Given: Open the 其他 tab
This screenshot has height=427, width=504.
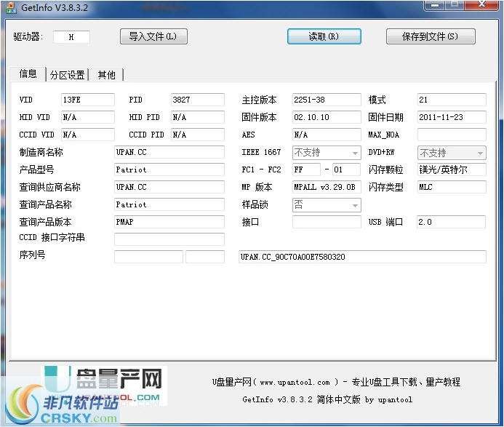Looking at the screenshot, I should point(106,75).
